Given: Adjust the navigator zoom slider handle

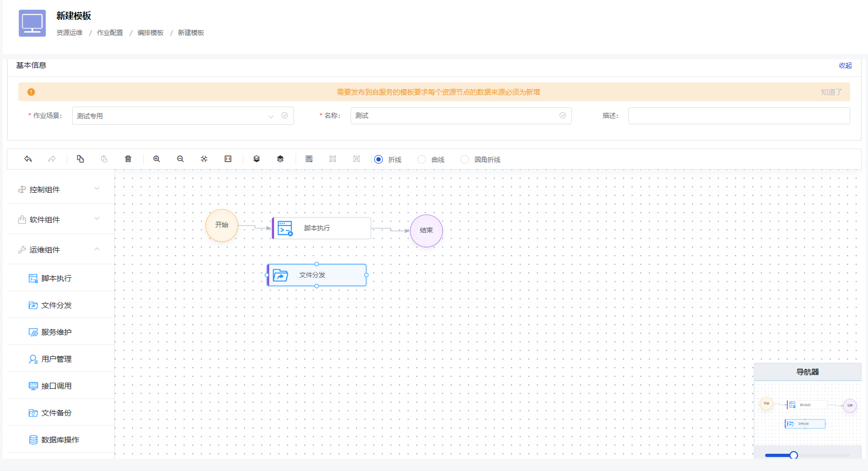Looking at the screenshot, I should click(x=794, y=455).
